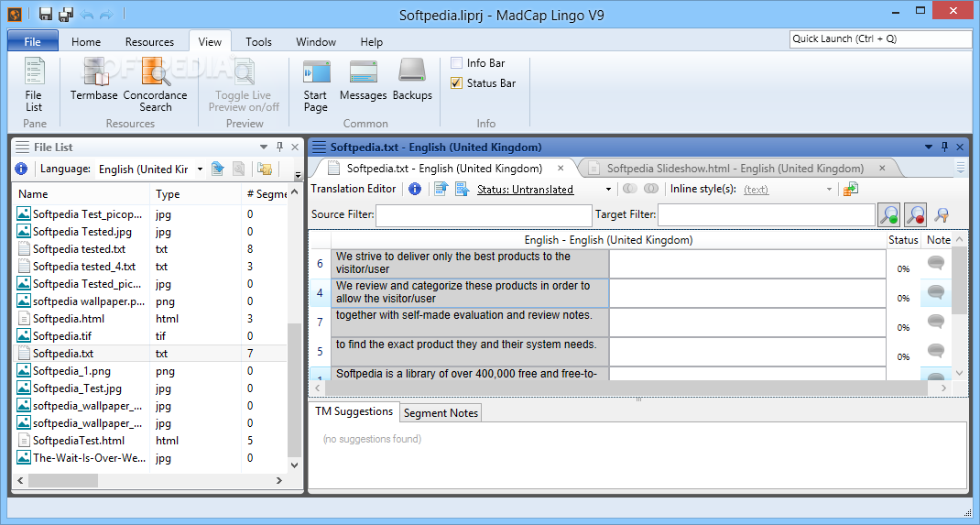
Task: Click target cell for segment 7
Action: point(747,323)
